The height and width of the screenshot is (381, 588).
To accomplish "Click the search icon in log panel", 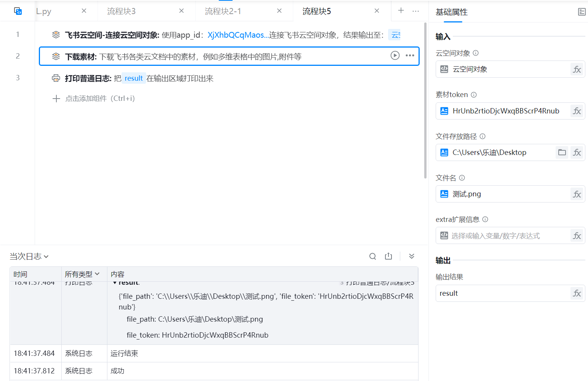I will point(372,257).
